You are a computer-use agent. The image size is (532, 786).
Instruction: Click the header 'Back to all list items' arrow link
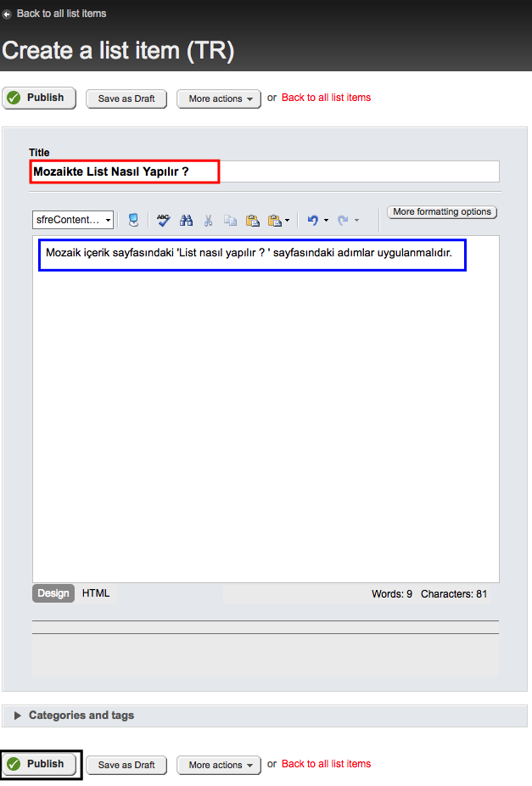(54, 14)
